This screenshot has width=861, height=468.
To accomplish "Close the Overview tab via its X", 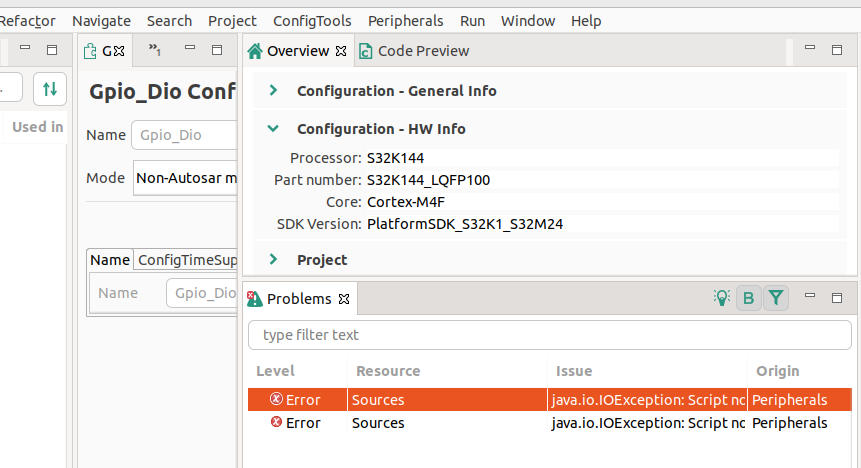I will (x=340, y=51).
